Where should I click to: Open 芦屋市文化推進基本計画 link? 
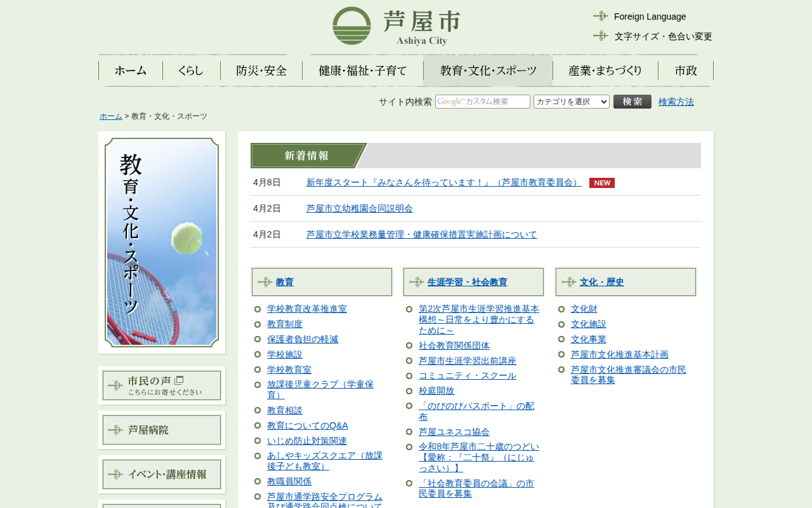[620, 354]
